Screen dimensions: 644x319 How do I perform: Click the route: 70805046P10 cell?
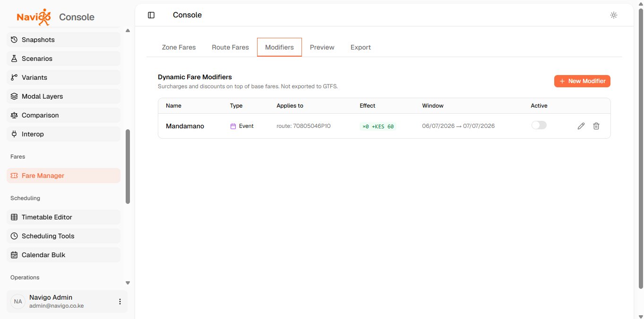pos(303,126)
